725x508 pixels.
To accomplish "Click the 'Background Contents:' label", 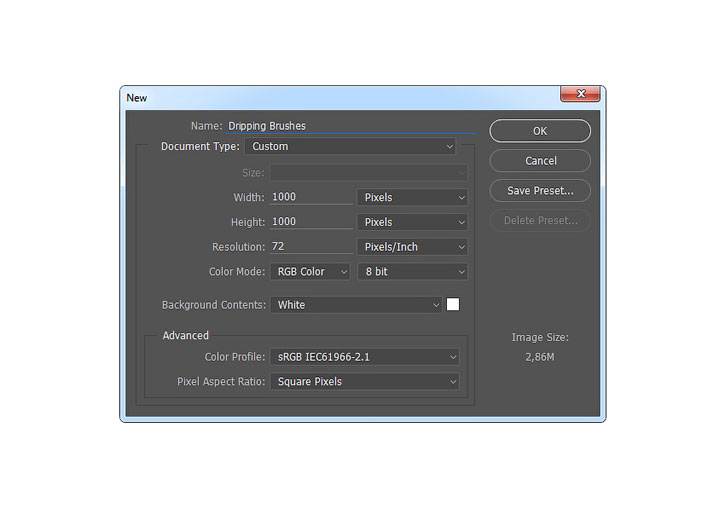I will pyautogui.click(x=214, y=305).
